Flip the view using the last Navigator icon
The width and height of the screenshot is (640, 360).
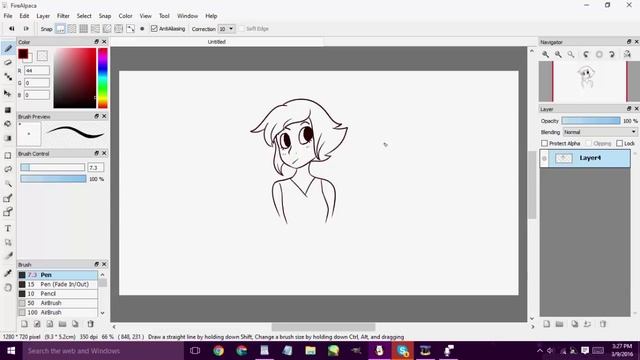(627, 54)
